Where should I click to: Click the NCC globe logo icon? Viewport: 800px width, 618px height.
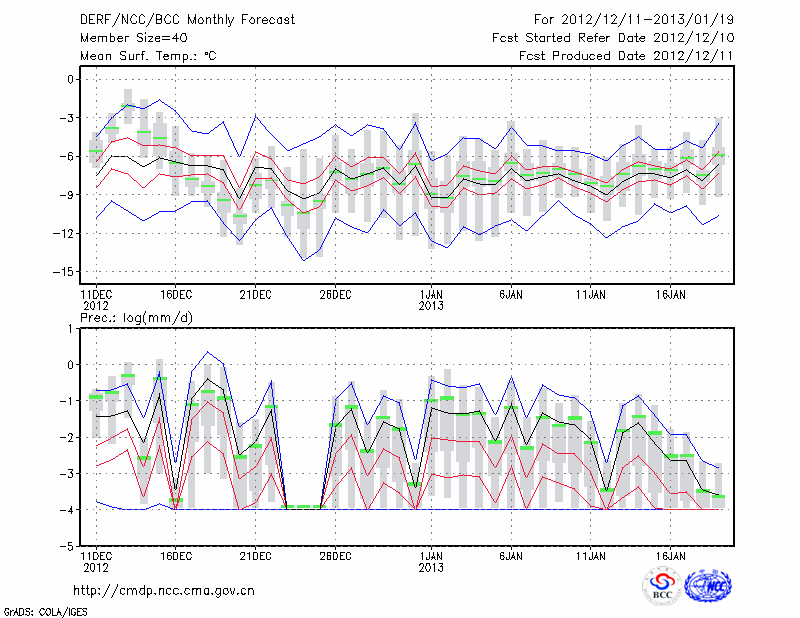(707, 586)
